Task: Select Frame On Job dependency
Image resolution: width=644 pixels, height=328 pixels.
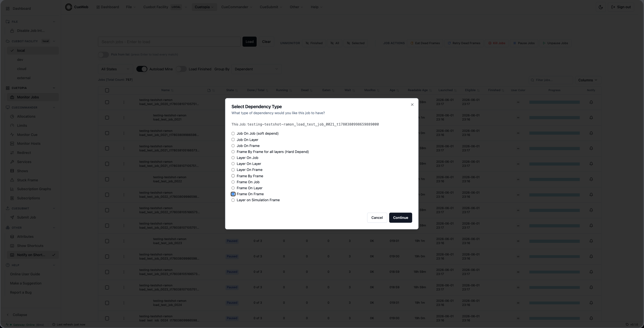Action: point(233,182)
